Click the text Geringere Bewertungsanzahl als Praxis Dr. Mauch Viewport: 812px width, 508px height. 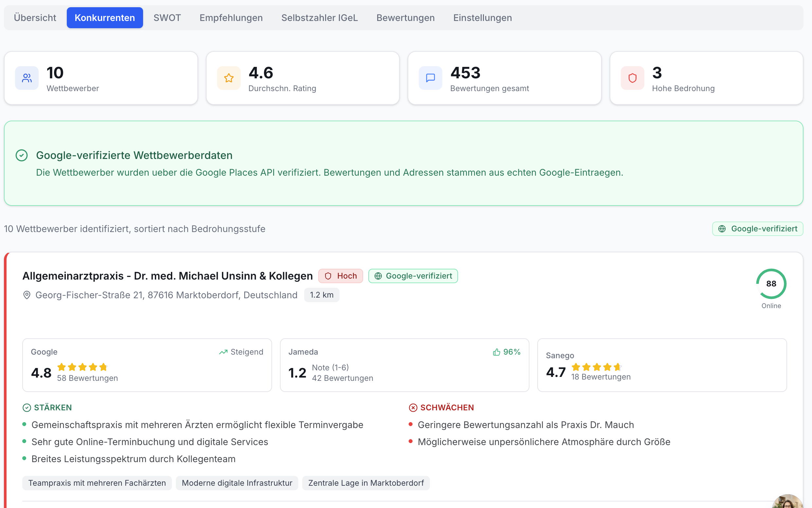click(x=526, y=425)
